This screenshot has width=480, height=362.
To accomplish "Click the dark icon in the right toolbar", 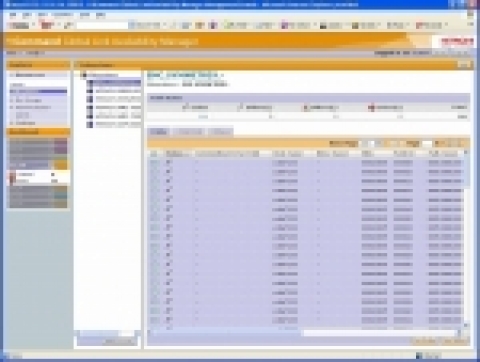I will [x=323, y=25].
